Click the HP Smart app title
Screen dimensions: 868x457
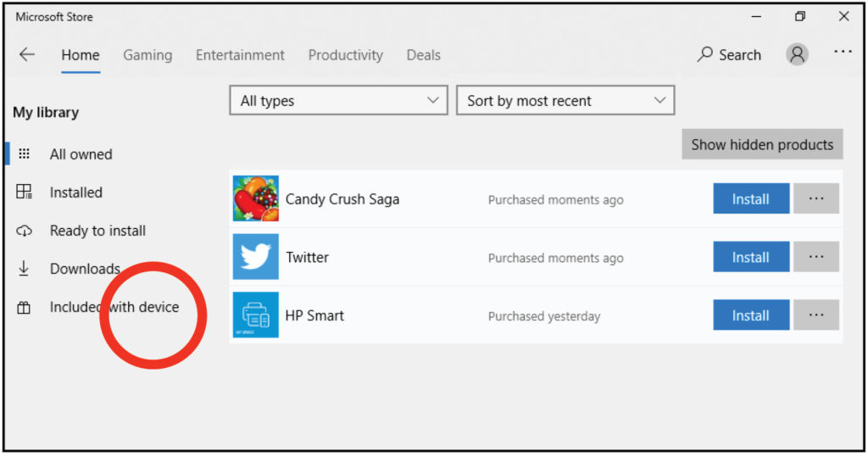click(x=314, y=315)
